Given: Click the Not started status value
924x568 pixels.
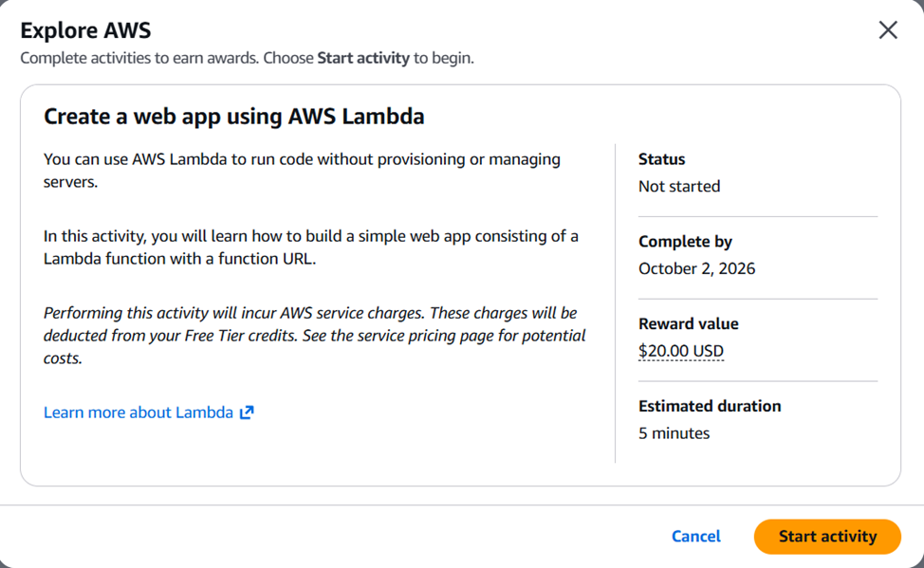Looking at the screenshot, I should click(679, 186).
